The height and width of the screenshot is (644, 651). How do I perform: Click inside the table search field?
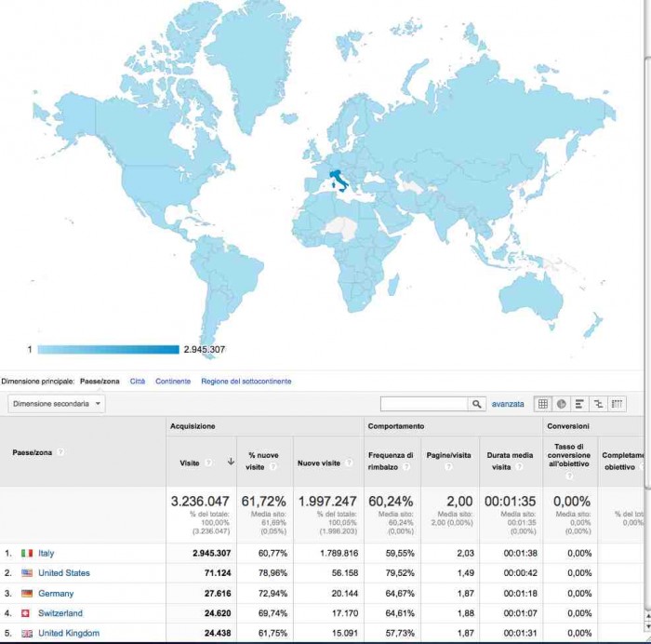424,404
